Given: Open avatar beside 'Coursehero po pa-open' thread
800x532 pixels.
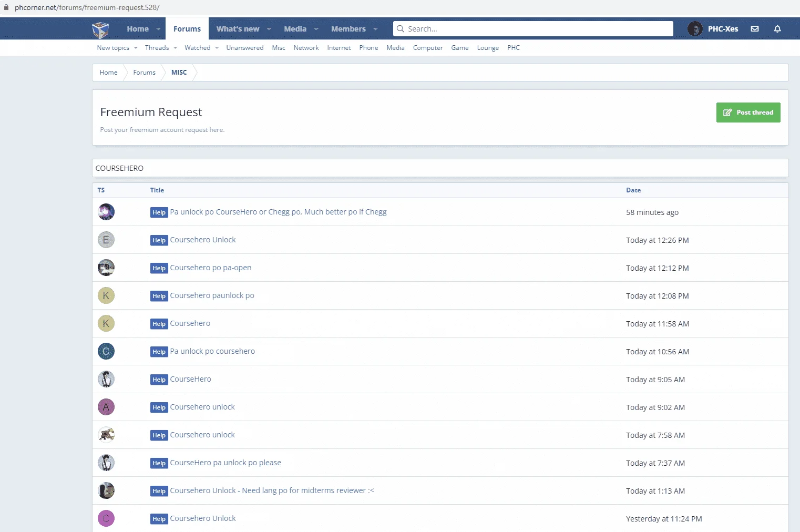Looking at the screenshot, I should click(106, 268).
